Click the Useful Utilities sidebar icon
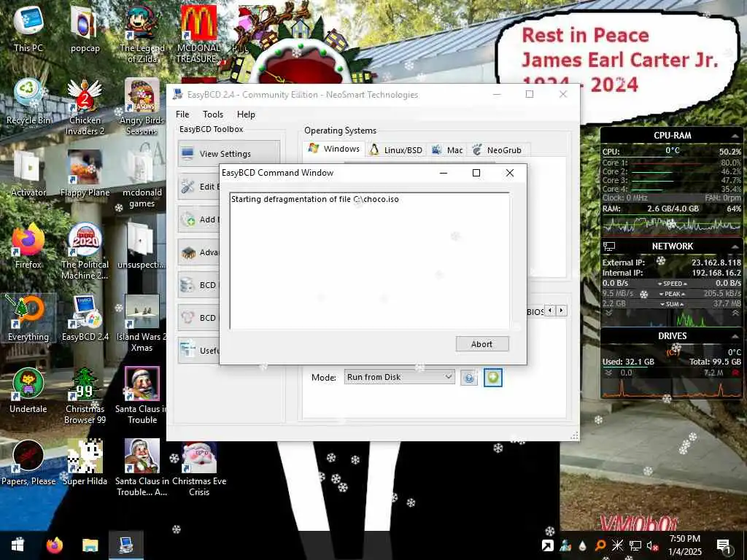This screenshot has height=560, width=747. pyautogui.click(x=188, y=349)
